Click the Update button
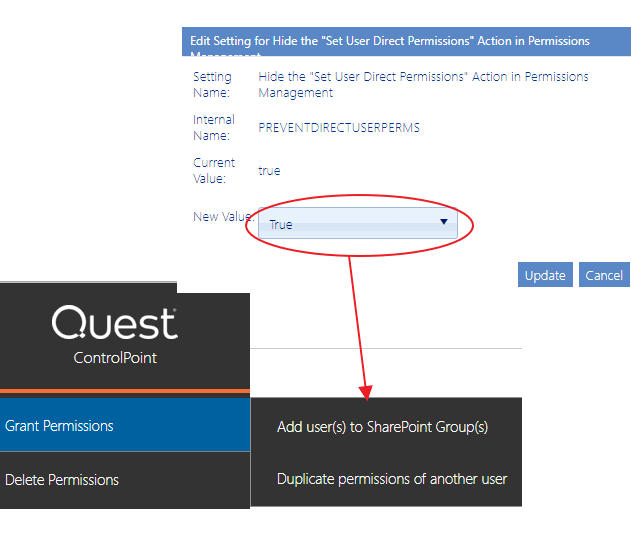The height and width of the screenshot is (546, 631). [545, 275]
